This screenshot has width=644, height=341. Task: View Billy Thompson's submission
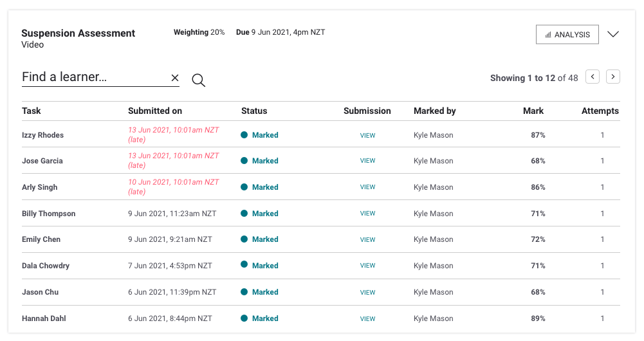pos(367,214)
